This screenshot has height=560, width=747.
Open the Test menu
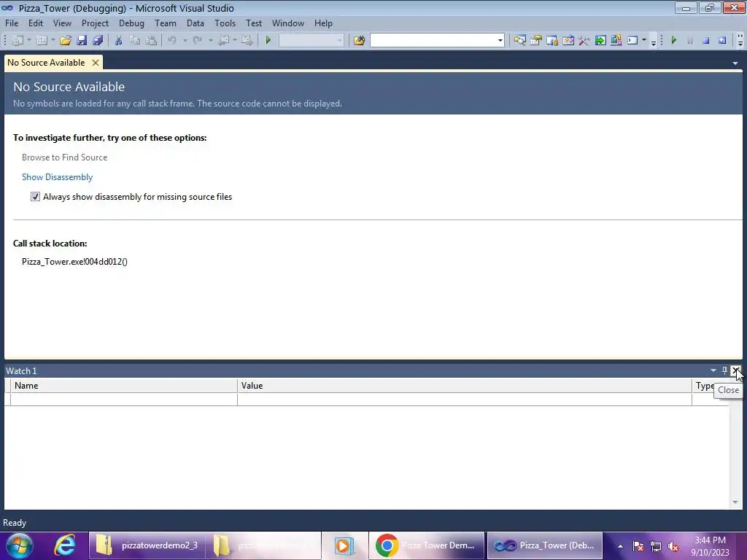(253, 23)
